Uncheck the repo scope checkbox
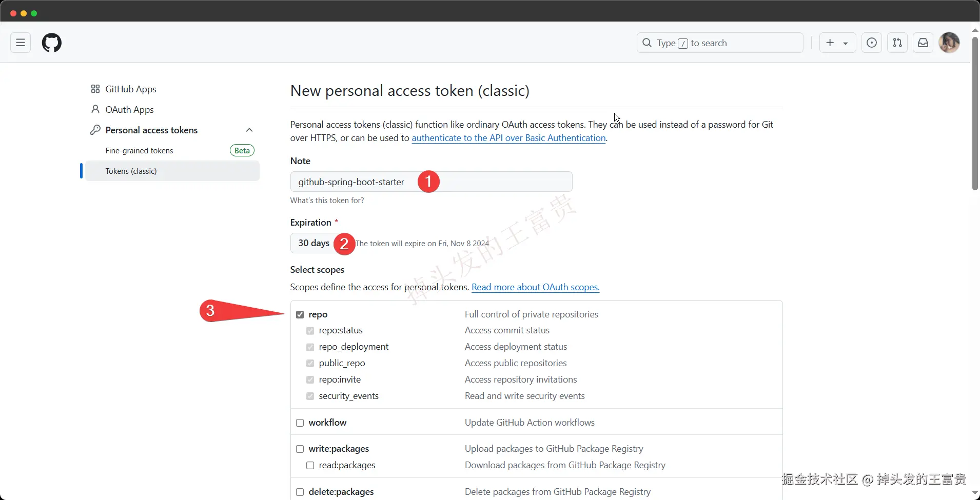Image resolution: width=980 pixels, height=500 pixels. (x=300, y=314)
